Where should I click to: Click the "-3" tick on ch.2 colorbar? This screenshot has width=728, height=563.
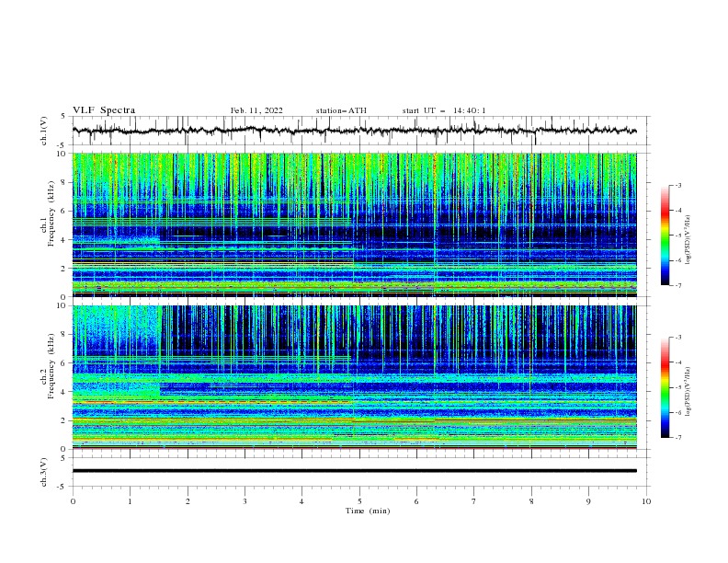[677, 338]
